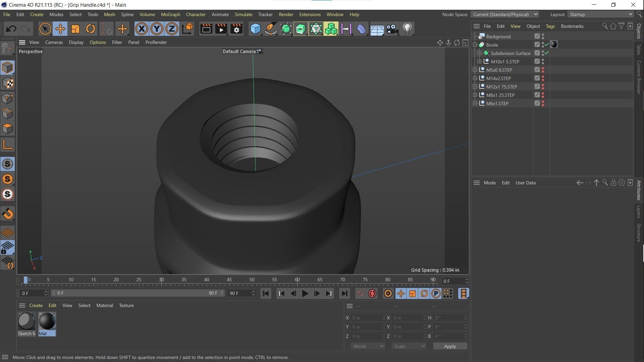Toggle Boole object enable checkmark

pyautogui.click(x=547, y=45)
